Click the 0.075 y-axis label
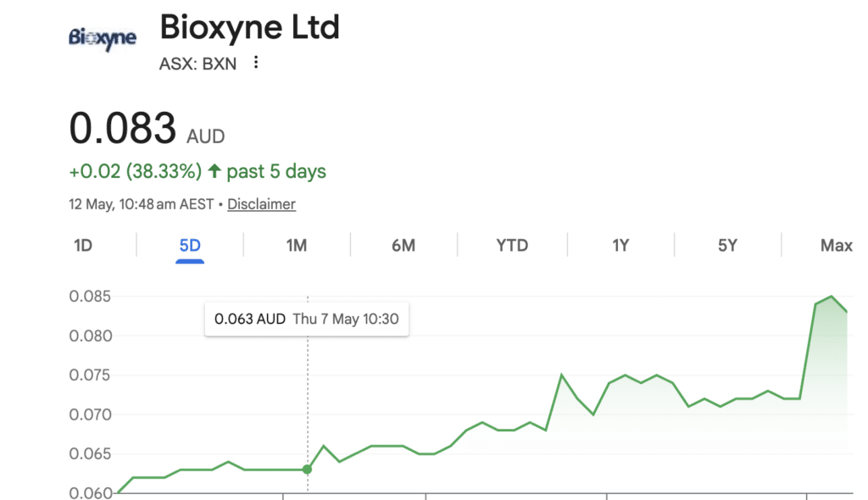 click(90, 375)
